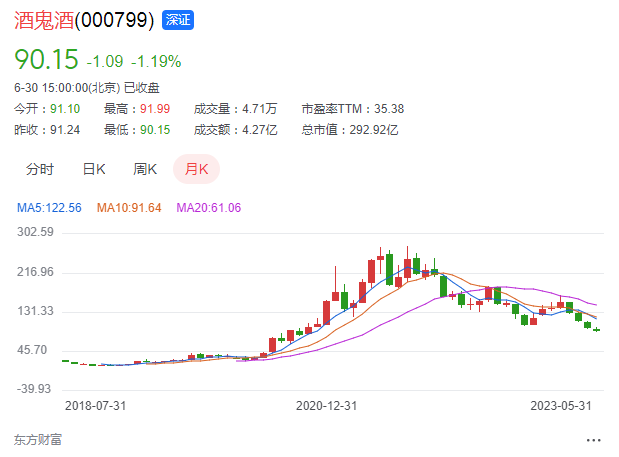Click the y-axis label -39.93
This screenshot has width=619, height=457.
tap(34, 389)
